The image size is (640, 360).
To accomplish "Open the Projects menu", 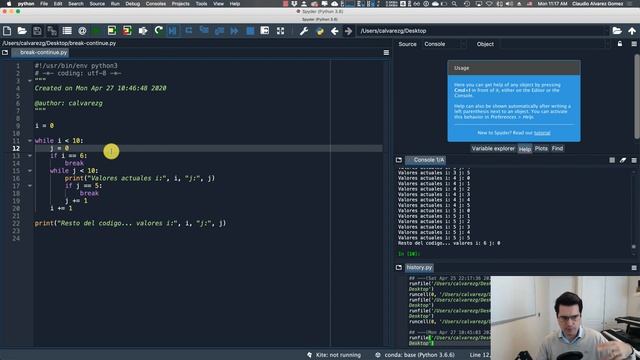I will (x=180, y=4).
